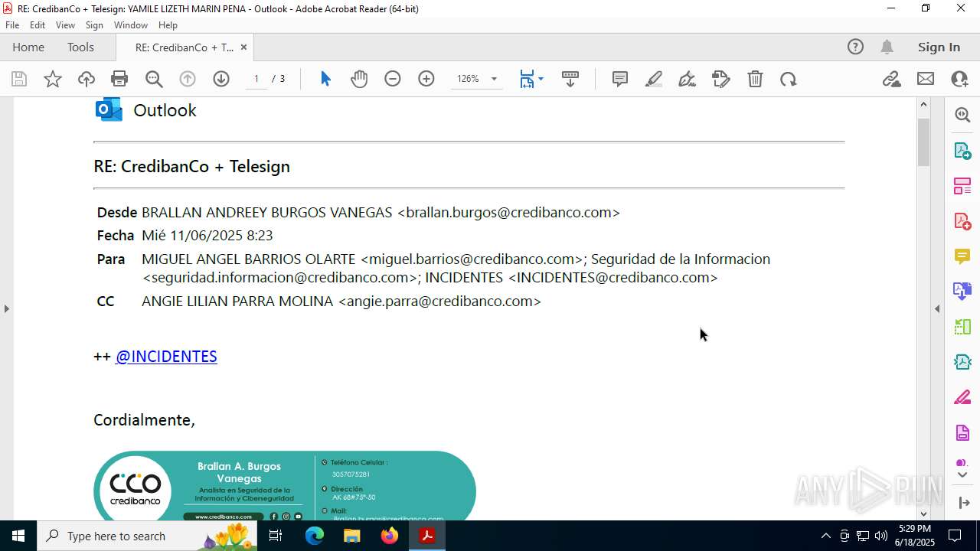The height and width of the screenshot is (551, 980).
Task: Open the Redact pink pen tool in right pane
Action: [962, 397]
